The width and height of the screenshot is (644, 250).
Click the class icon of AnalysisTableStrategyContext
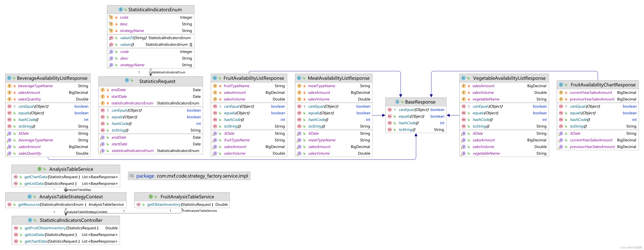coord(30,197)
